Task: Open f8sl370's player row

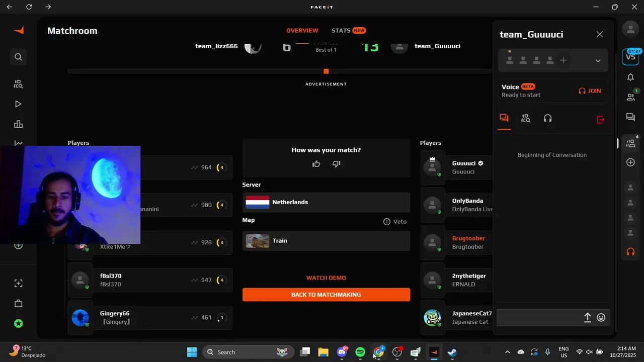Action: (x=150, y=280)
